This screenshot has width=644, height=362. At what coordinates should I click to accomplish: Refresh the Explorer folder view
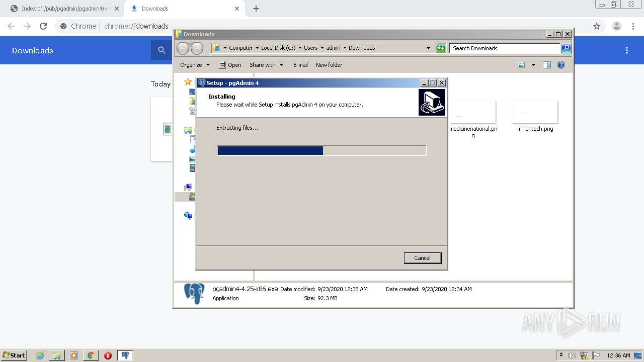[x=441, y=48]
